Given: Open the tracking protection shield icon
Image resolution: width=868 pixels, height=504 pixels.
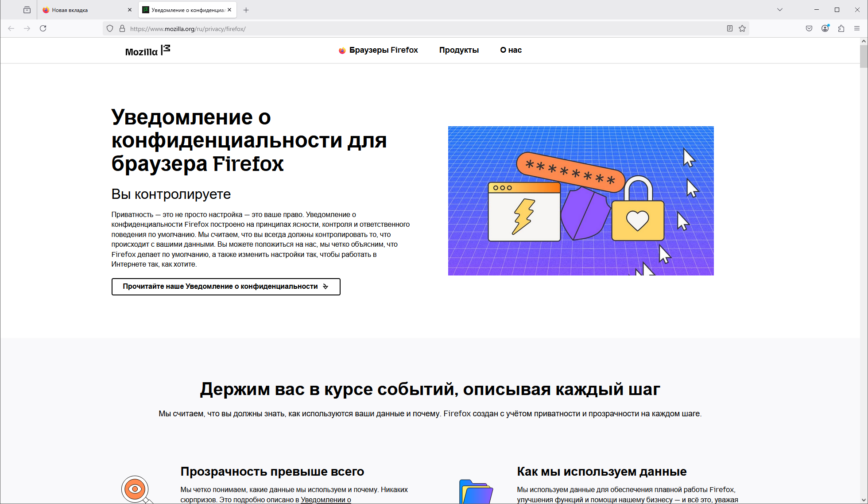Looking at the screenshot, I should 110,28.
